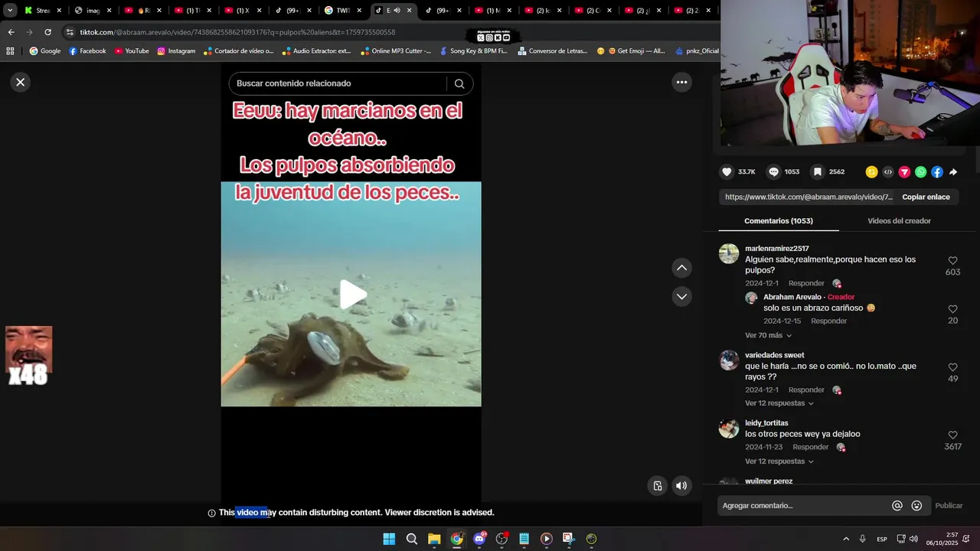The image size is (980, 551).
Task: Open the YouTube bookmark
Action: (132, 51)
